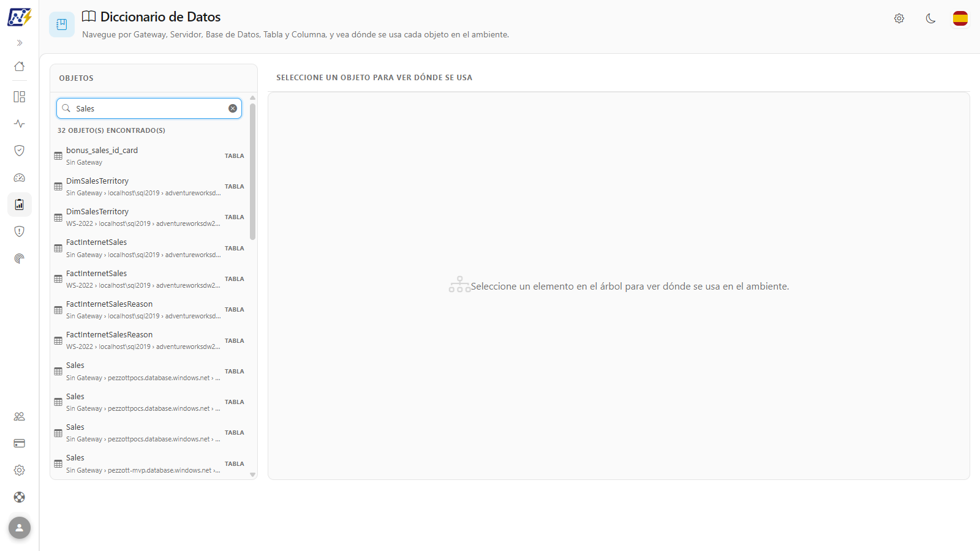Open the settings gear in the top header
This screenshot has width=980, height=551.
pos(899,18)
